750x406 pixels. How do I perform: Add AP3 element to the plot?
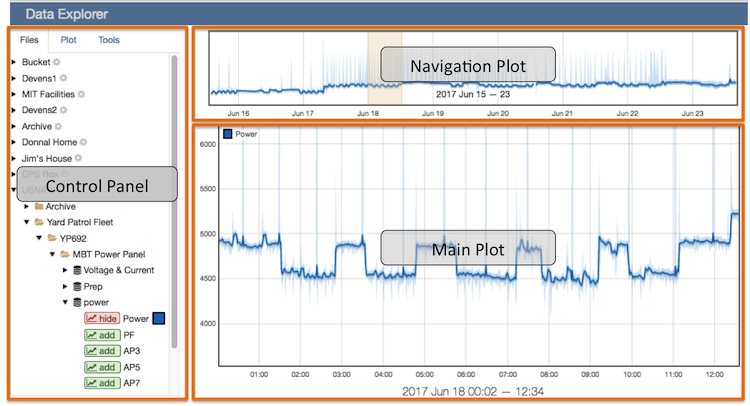pyautogui.click(x=102, y=351)
